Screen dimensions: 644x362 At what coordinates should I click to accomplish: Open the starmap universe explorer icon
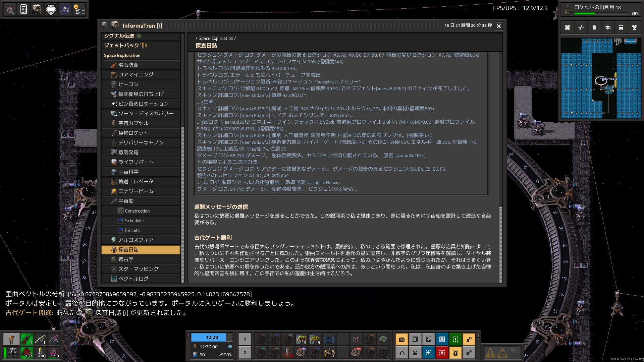coord(65,9)
